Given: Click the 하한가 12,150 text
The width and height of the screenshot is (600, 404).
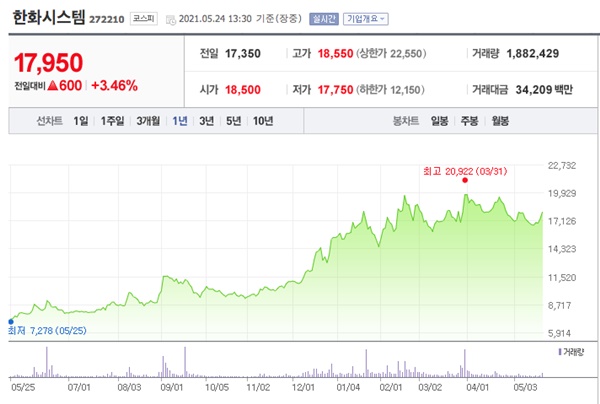Looking at the screenshot, I should pyautogui.click(x=390, y=90).
